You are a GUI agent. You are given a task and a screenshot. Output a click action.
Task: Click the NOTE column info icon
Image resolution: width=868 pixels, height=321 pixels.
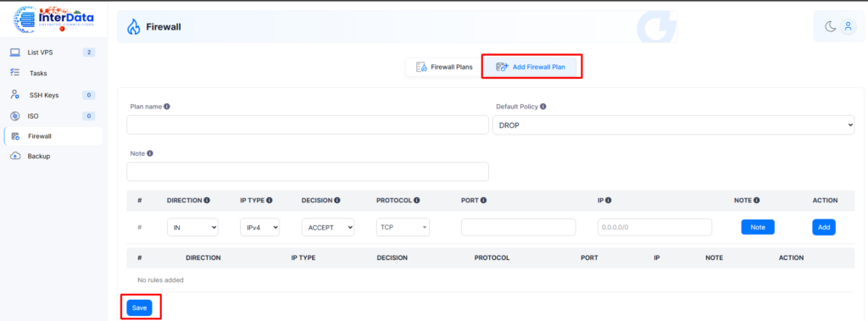(x=756, y=201)
